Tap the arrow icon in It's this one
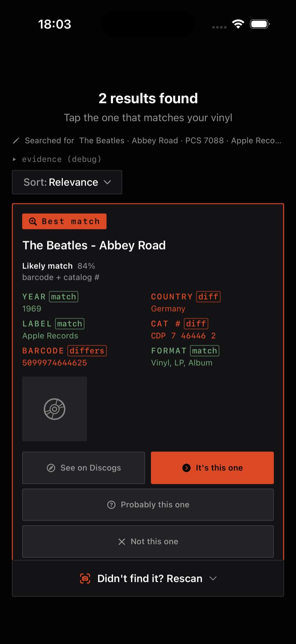 [x=186, y=468]
